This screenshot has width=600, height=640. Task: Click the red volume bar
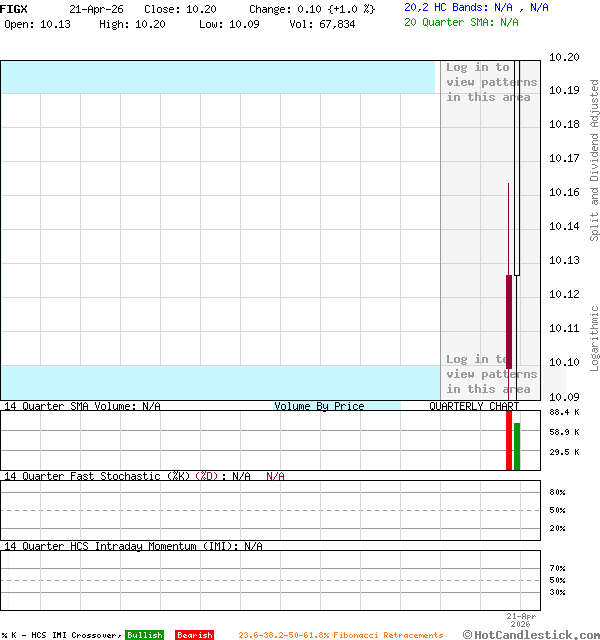pyautogui.click(x=509, y=440)
